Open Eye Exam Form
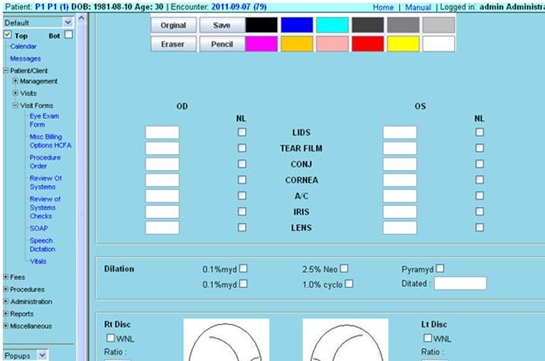The height and width of the screenshot is (361, 545). pyautogui.click(x=44, y=120)
